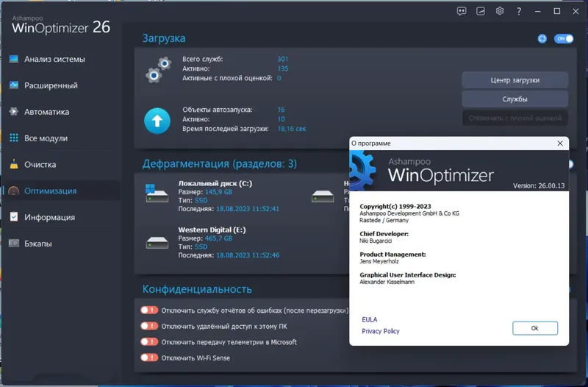588x387 pixels.
Task: Select the Western Digital (E:) drive icon
Action: [157, 243]
